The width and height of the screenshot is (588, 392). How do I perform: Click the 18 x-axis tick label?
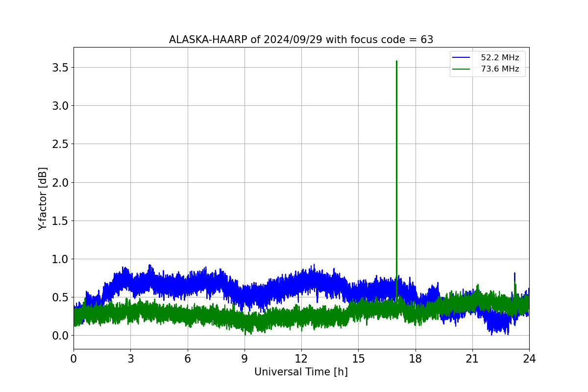pos(416,359)
